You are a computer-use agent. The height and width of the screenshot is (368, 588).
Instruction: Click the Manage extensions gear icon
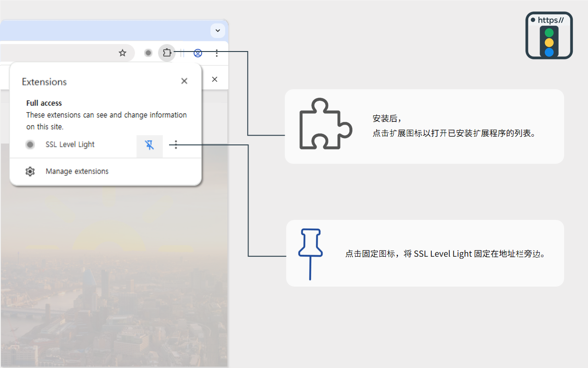click(x=30, y=171)
